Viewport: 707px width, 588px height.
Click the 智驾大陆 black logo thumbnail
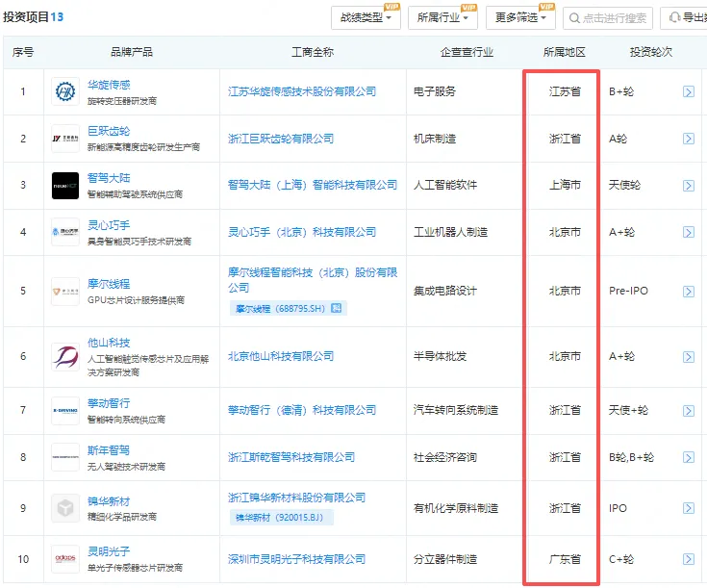65,185
